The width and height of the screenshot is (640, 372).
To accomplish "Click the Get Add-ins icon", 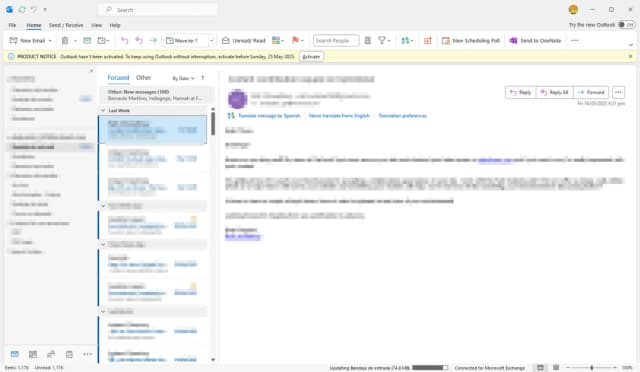I will click(x=428, y=40).
